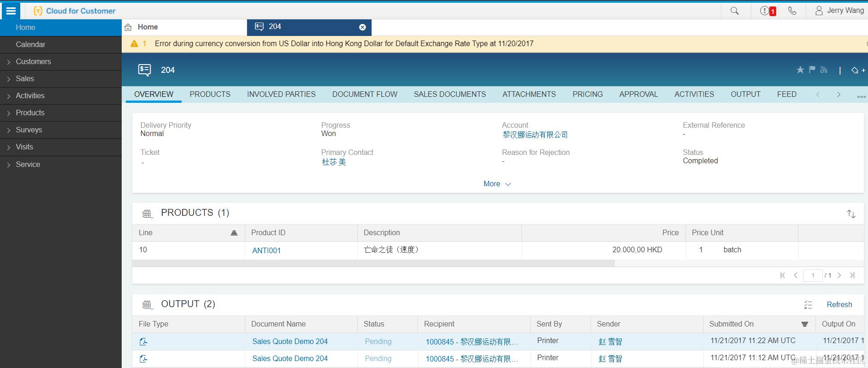This screenshot has width=868, height=368.
Task: Click the warning triangle message icon
Action: [x=134, y=44]
